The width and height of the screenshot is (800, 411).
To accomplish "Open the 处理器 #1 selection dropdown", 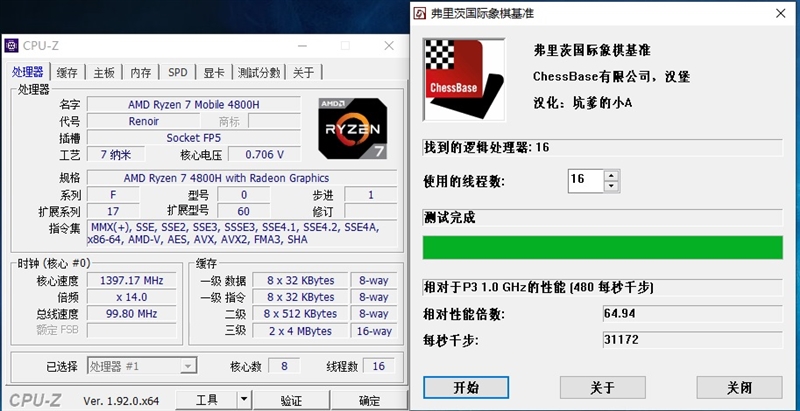I will [142, 366].
